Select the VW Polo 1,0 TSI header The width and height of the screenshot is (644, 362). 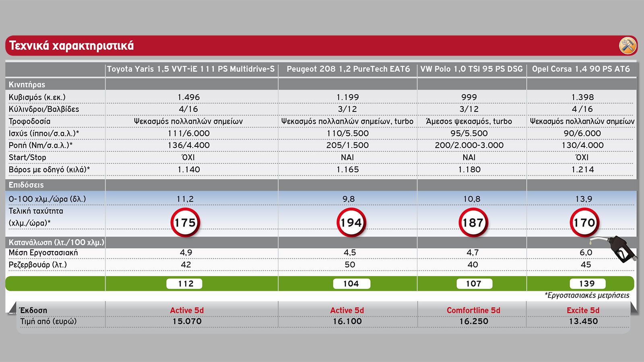click(x=471, y=69)
